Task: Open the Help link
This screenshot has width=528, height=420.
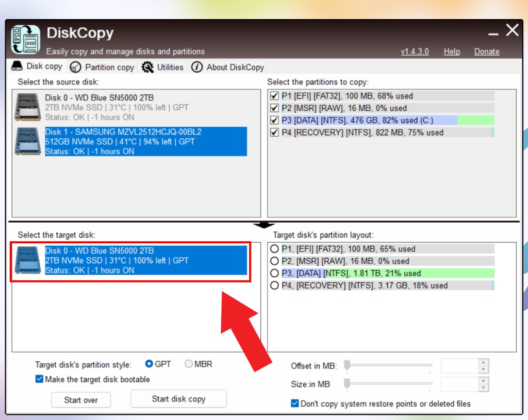Action: pyautogui.click(x=452, y=52)
